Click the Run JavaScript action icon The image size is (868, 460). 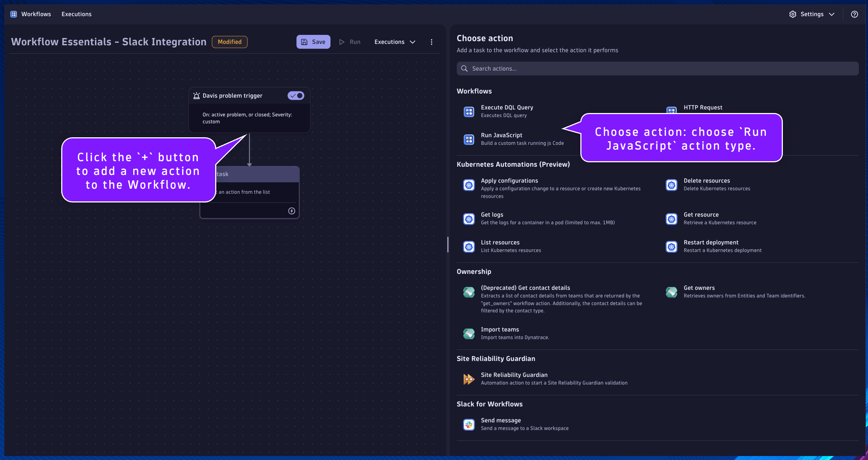point(469,139)
